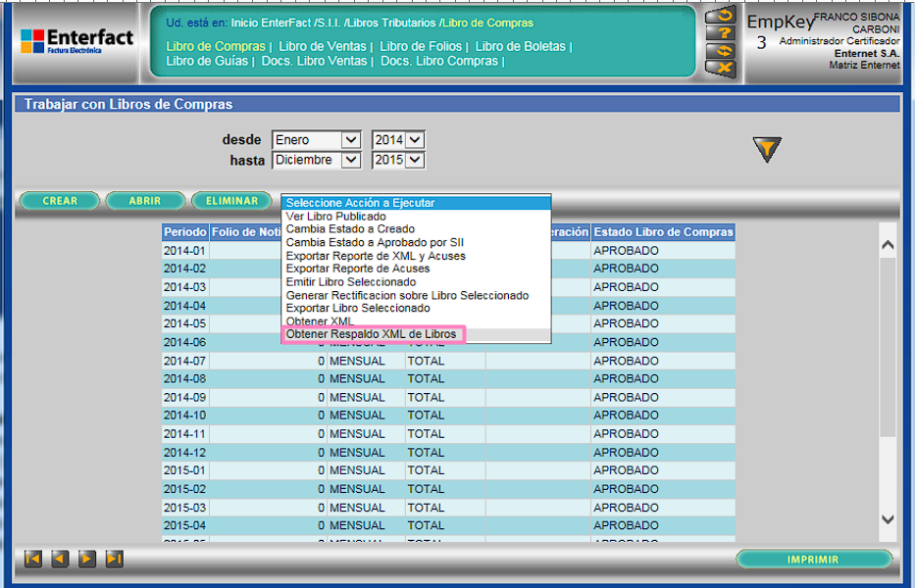Choose 'Exportar Reporte de Acuses' from action list
Screen dimensions: 915x588
coord(357,269)
